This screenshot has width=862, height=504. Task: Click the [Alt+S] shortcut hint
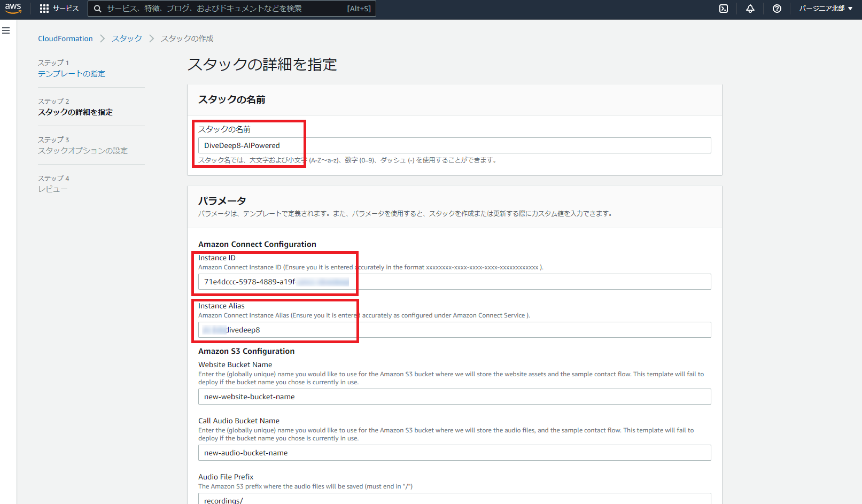click(x=359, y=9)
